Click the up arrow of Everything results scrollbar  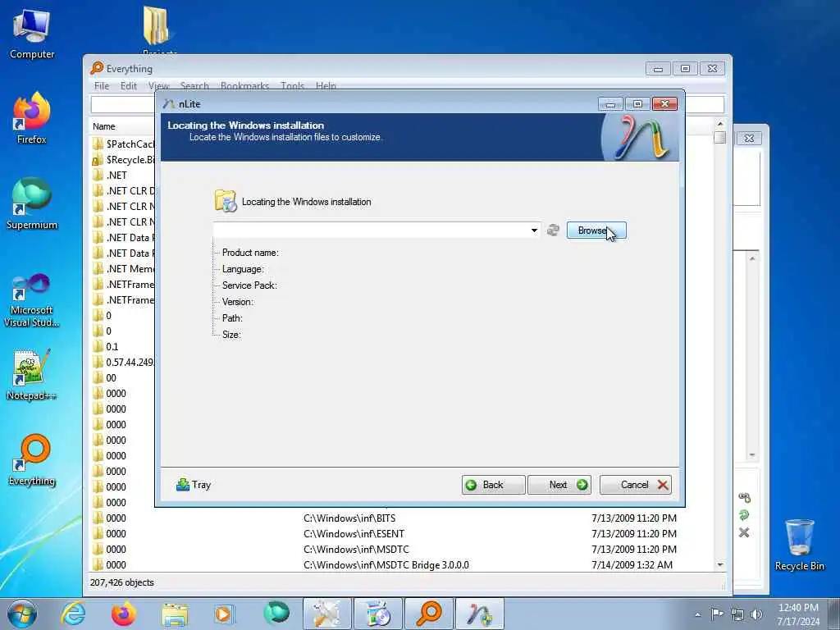(720, 124)
